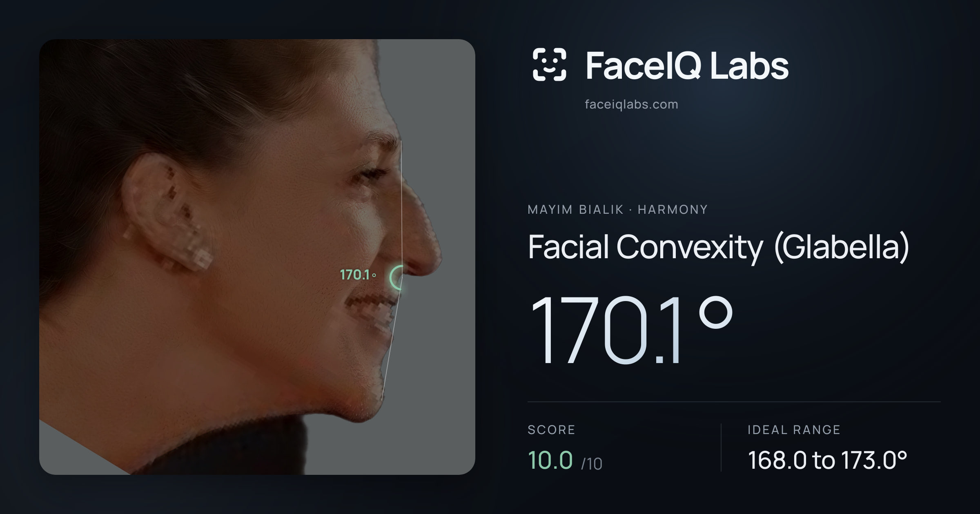
Task: Click the '168.0 to 173.0°' range value
Action: (x=827, y=460)
